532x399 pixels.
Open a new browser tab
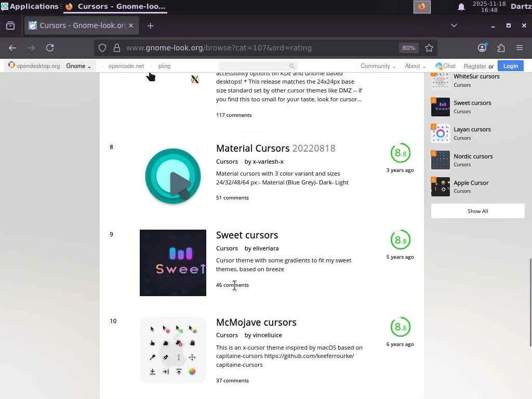pos(150,26)
